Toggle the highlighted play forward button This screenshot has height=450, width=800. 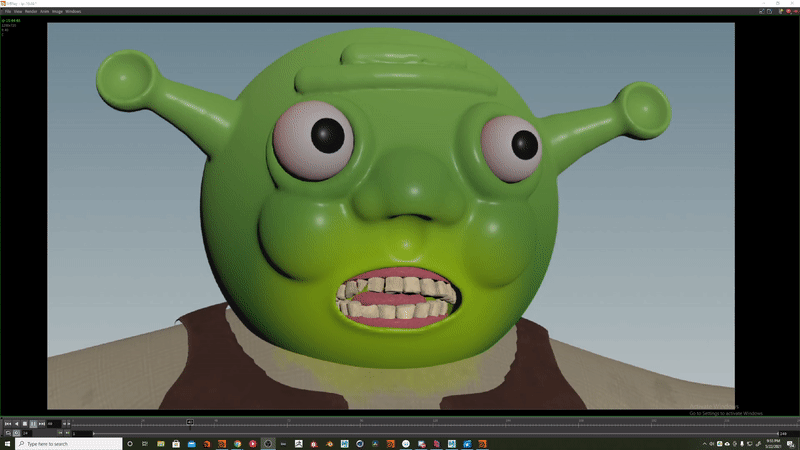pos(33,424)
